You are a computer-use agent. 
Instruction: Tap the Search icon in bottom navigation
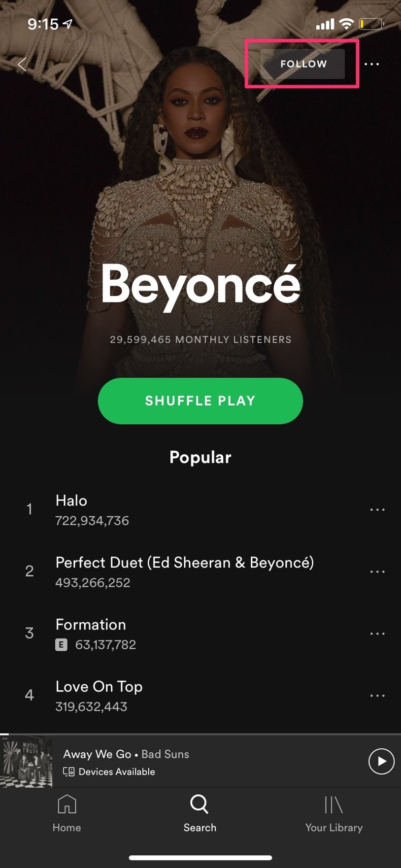click(x=199, y=805)
